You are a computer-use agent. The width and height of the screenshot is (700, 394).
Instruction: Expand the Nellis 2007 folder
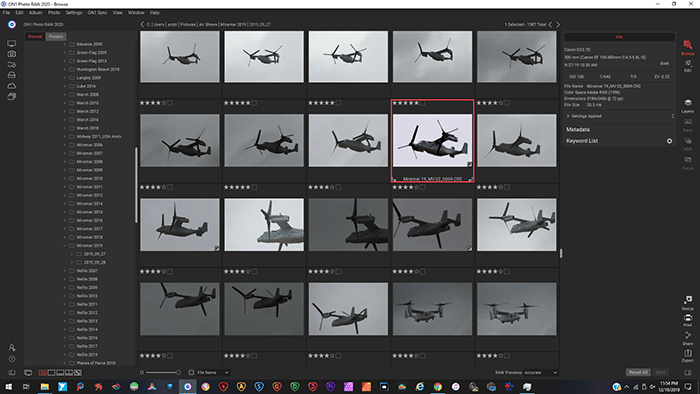[x=64, y=271]
